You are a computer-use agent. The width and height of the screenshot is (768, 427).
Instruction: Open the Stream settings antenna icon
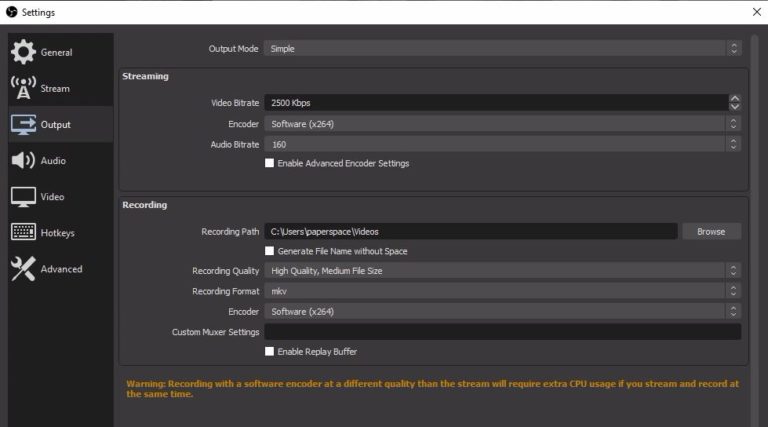pos(23,88)
